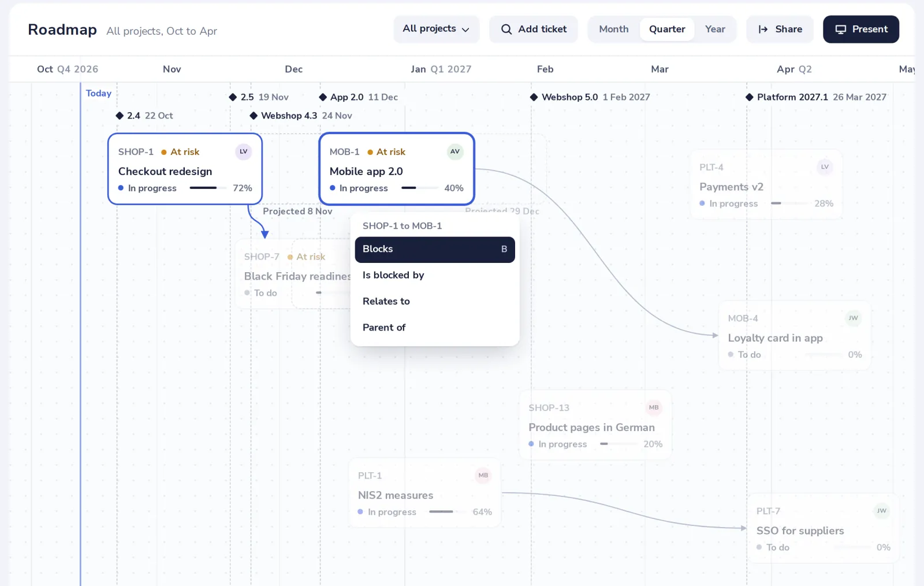Open the Loyalty card in app title
This screenshot has height=586, width=924.
pos(775,338)
